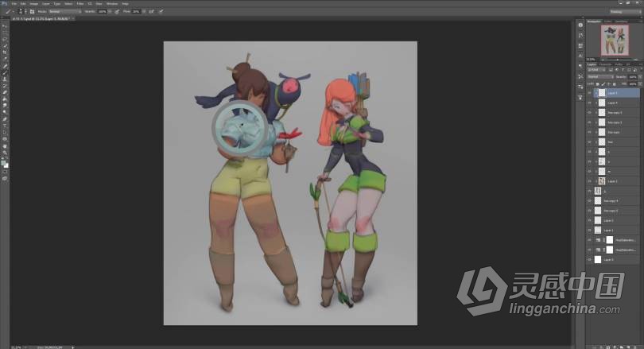Switch to the Channels tab
This screenshot has width=644, height=349.
click(x=605, y=64)
